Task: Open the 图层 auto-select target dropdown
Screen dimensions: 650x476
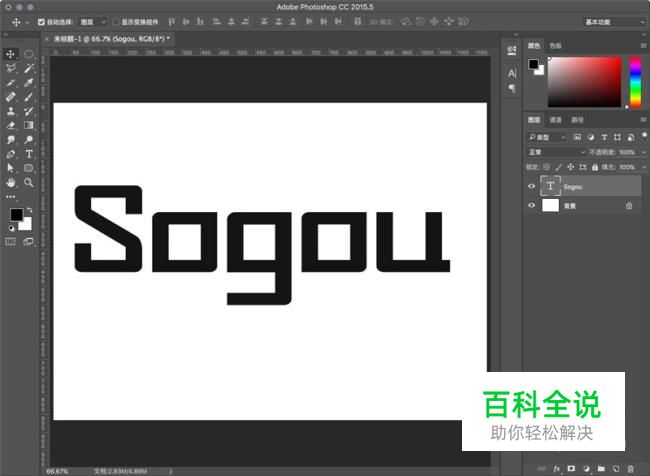Action: click(x=93, y=21)
